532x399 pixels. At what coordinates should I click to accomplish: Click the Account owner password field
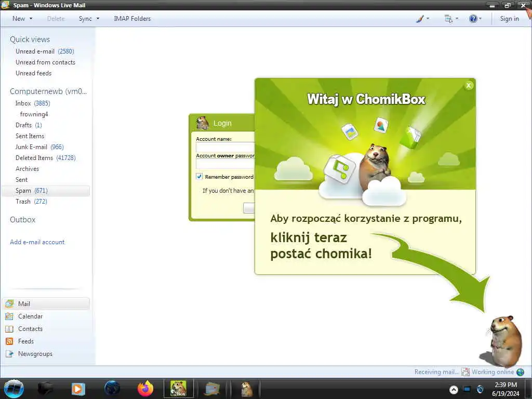point(225,164)
